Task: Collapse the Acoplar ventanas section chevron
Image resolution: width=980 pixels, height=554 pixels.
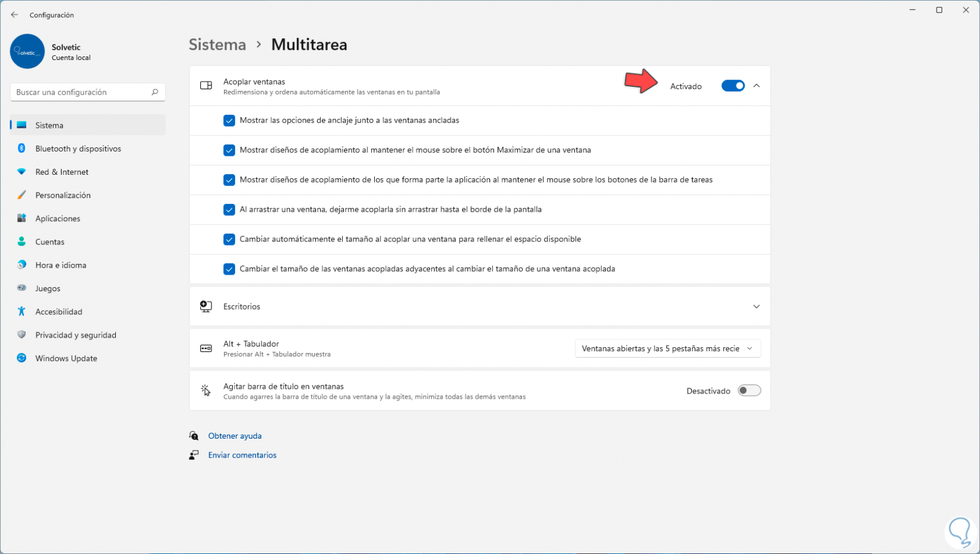Action: pyautogui.click(x=757, y=86)
